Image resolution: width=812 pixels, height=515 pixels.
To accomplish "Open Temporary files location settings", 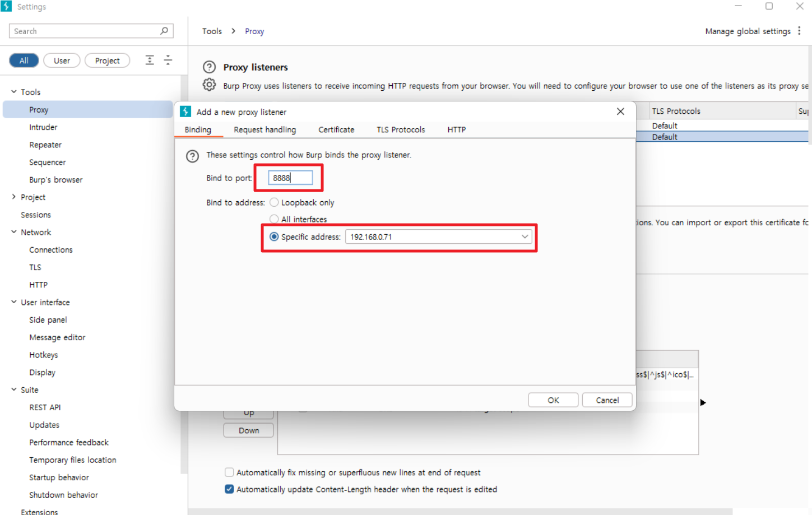I will pos(73,460).
